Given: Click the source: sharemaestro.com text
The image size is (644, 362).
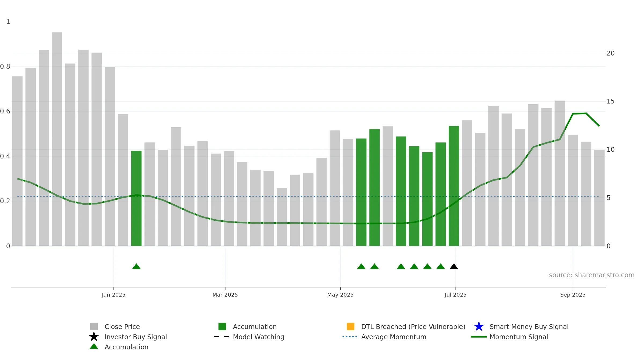Looking at the screenshot, I should point(592,275).
